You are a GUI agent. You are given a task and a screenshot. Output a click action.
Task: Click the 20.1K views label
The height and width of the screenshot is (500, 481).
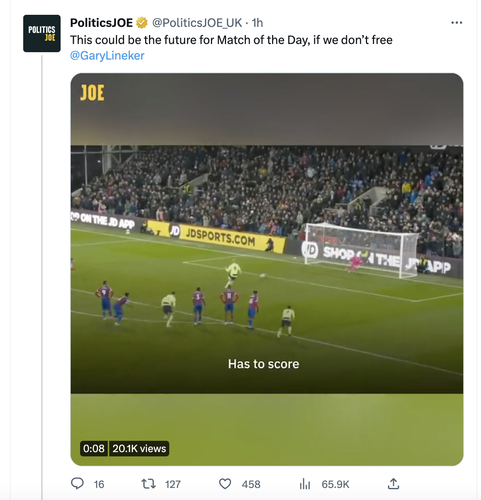coord(139,448)
